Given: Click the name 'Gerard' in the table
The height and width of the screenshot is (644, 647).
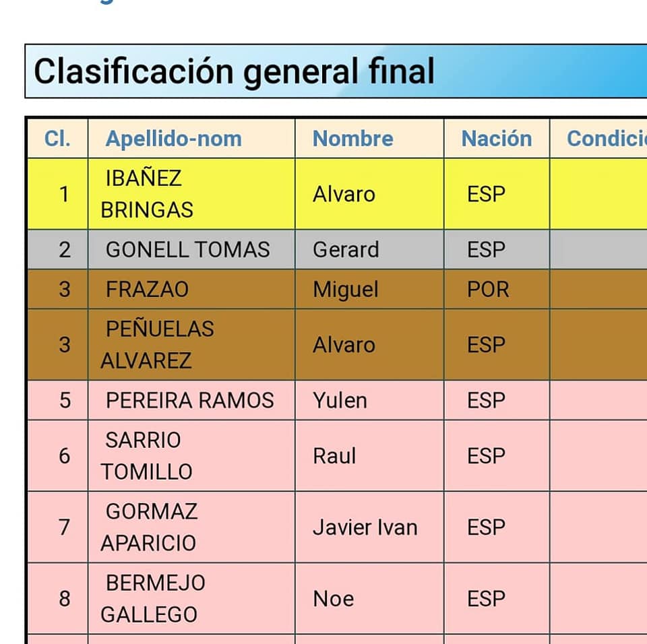Looking at the screenshot, I should click(346, 249).
